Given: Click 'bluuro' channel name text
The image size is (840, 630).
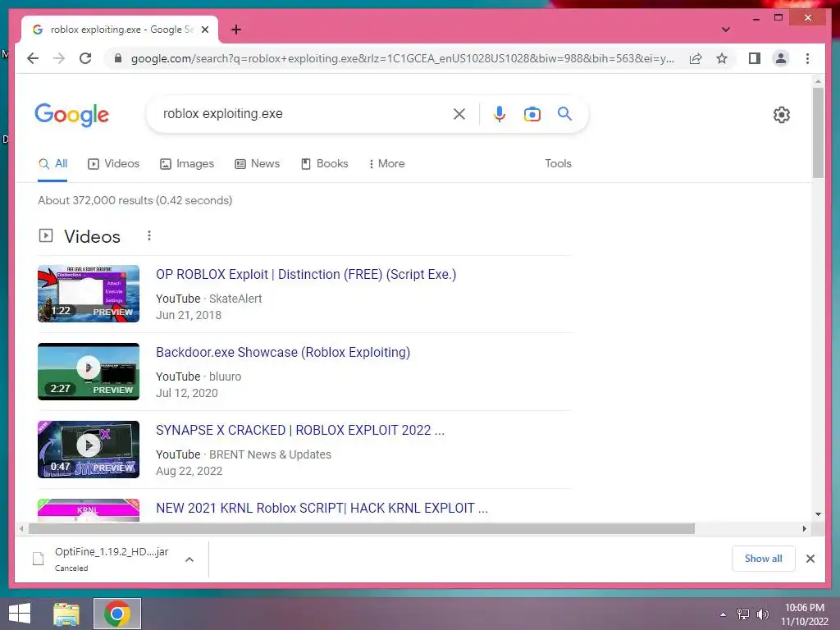Looking at the screenshot, I should (225, 377).
